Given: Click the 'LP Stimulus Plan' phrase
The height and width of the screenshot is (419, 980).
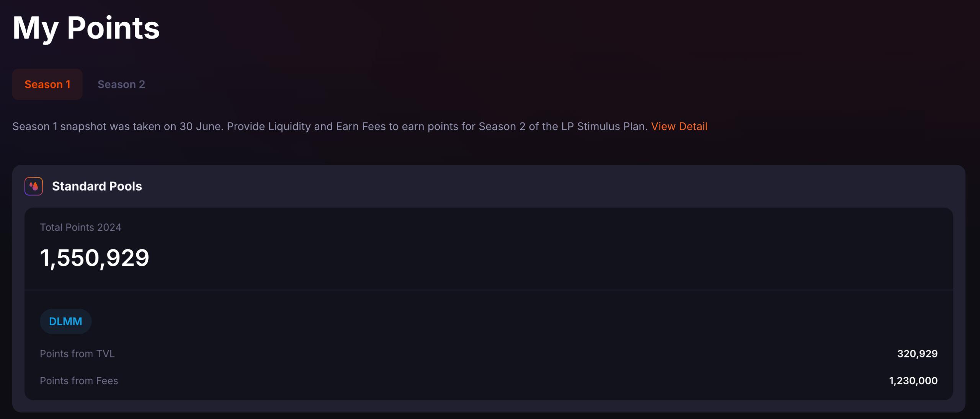Looking at the screenshot, I should pos(604,127).
